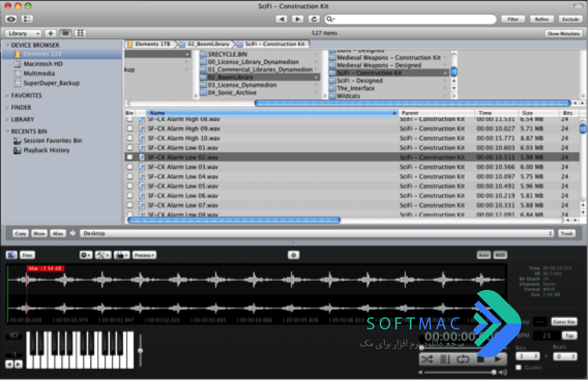Shift piano octave up with right arrow
This screenshot has height=380, width=588.
click(x=18, y=364)
